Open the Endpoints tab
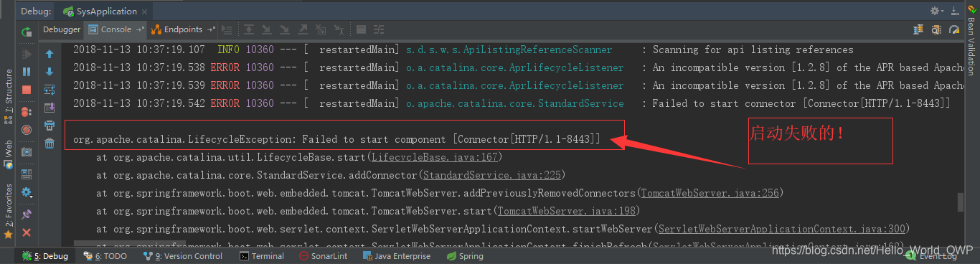The width and height of the screenshot is (980, 264). coord(178,29)
